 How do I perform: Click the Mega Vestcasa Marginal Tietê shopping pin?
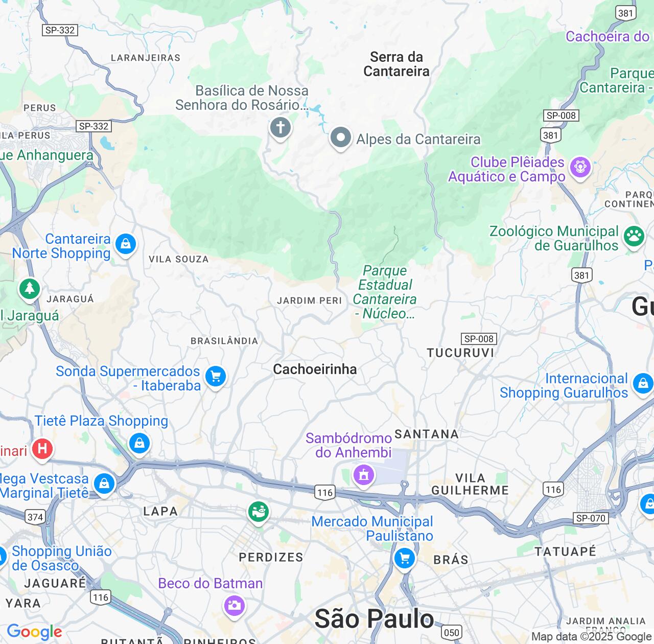point(104,484)
